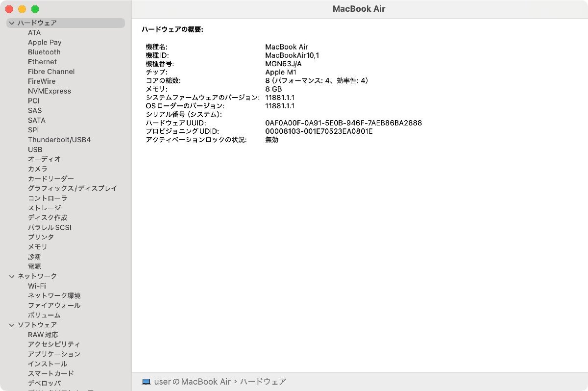Click the core count value text
Screen dimensions: 588x391
click(317, 81)
